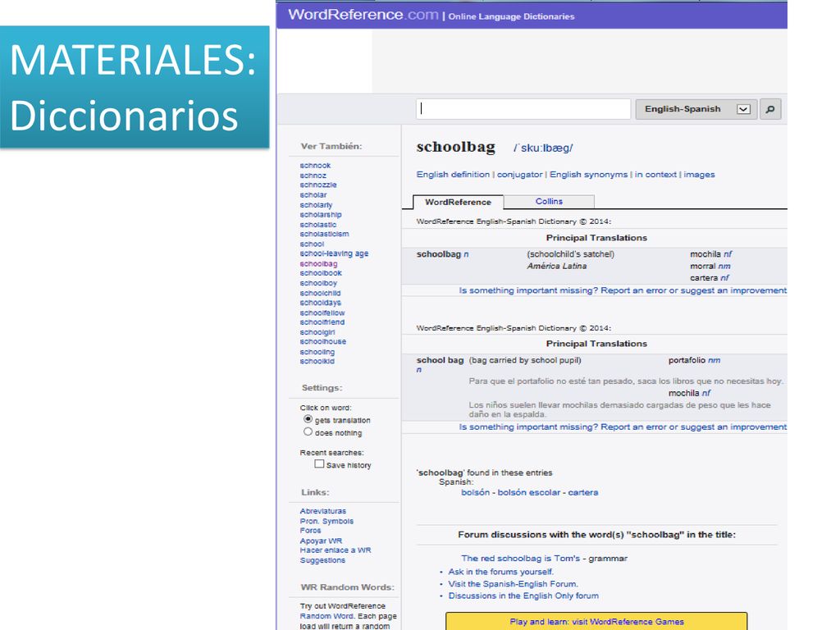Open the WordReference.com logo link
The height and width of the screenshot is (630, 840).
point(363,15)
